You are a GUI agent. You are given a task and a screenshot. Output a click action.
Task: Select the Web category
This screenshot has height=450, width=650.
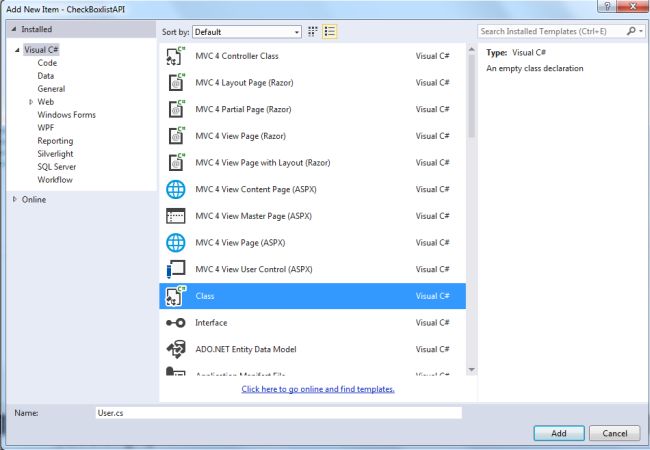click(46, 102)
